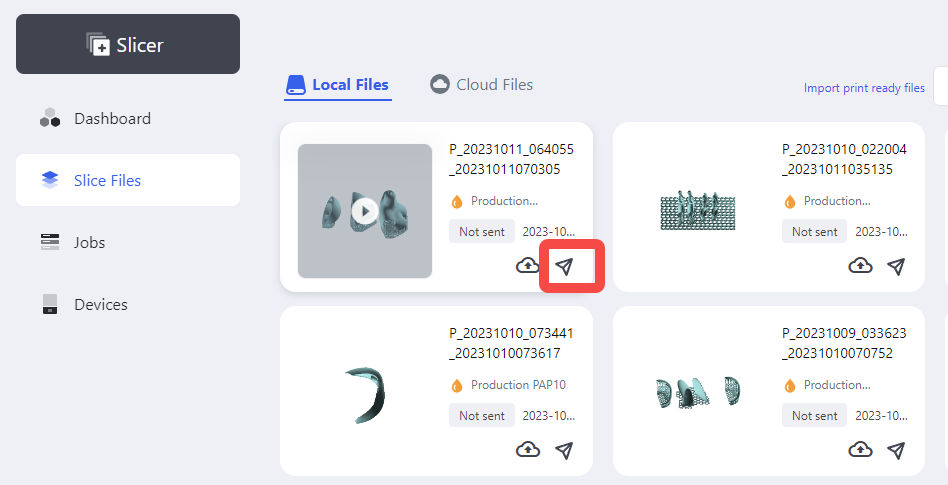Upload P_20231009_033623 file to cloud
Viewport: 948px width, 485px height.
coord(860,450)
